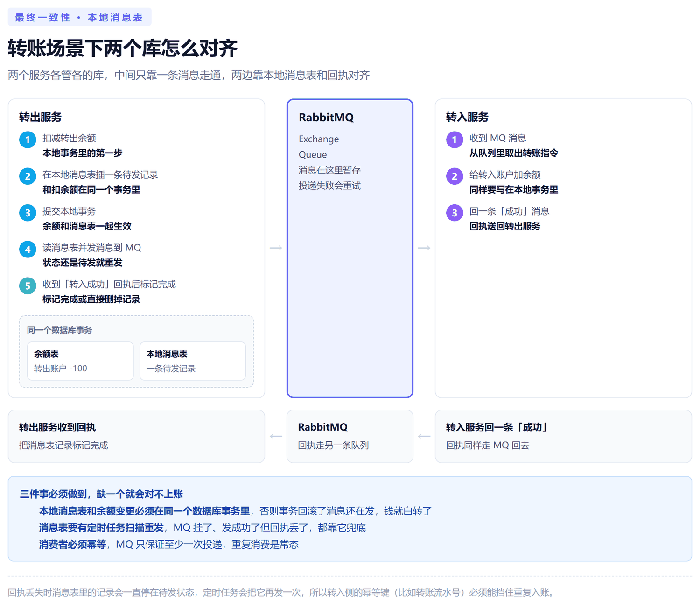
Task: Click the line starting 消费者必须幂等
Action: coord(169,544)
